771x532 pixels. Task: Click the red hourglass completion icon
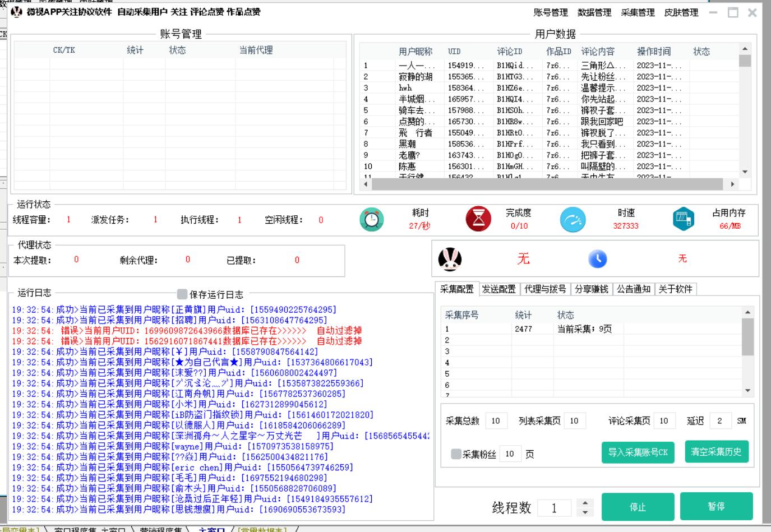(x=478, y=219)
